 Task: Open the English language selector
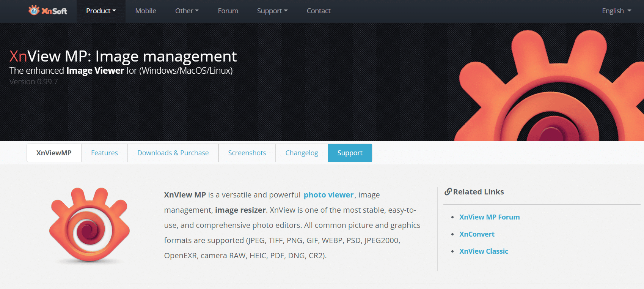[x=616, y=11]
